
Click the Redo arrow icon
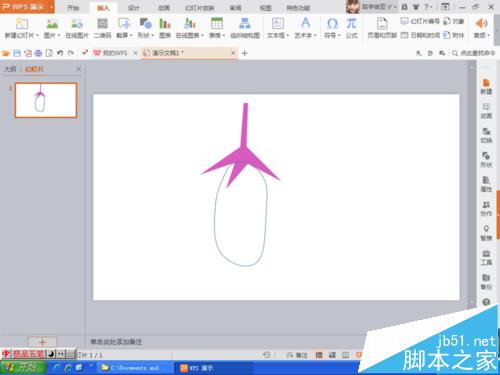click(71, 53)
